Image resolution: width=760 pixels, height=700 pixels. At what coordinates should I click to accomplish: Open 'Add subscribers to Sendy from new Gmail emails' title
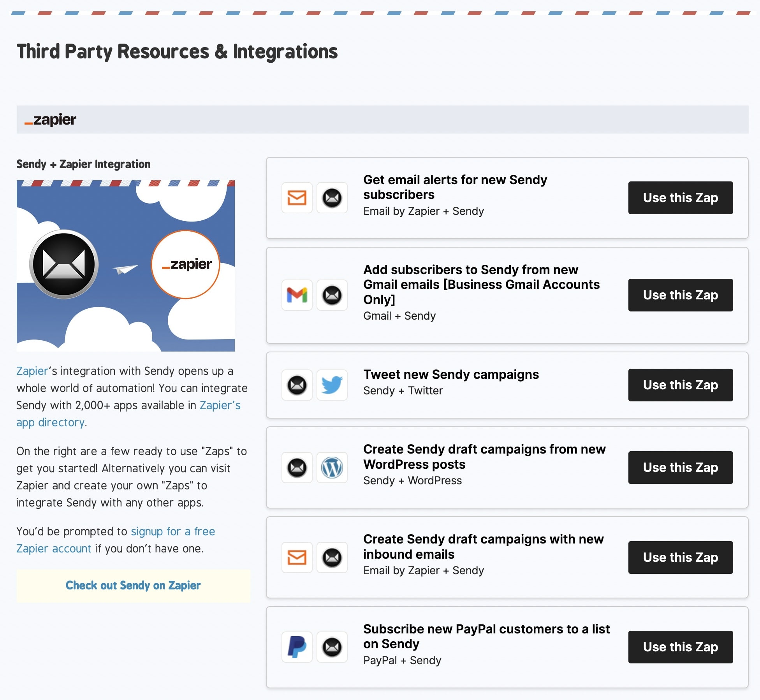pyautogui.click(x=481, y=285)
